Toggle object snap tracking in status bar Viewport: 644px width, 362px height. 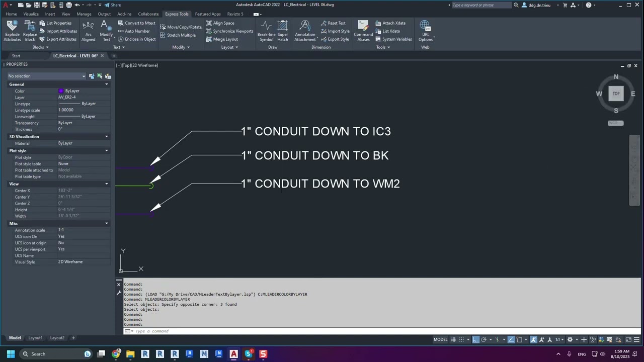pyautogui.click(x=511, y=339)
